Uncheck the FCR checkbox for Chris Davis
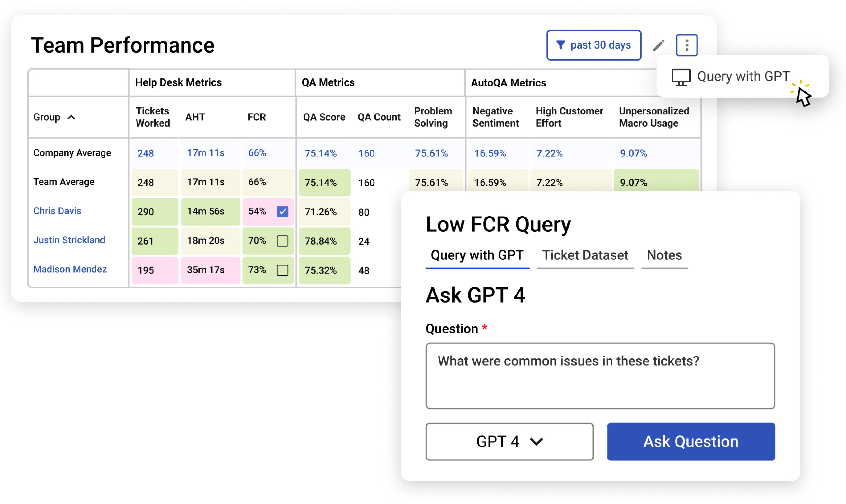 (x=282, y=212)
